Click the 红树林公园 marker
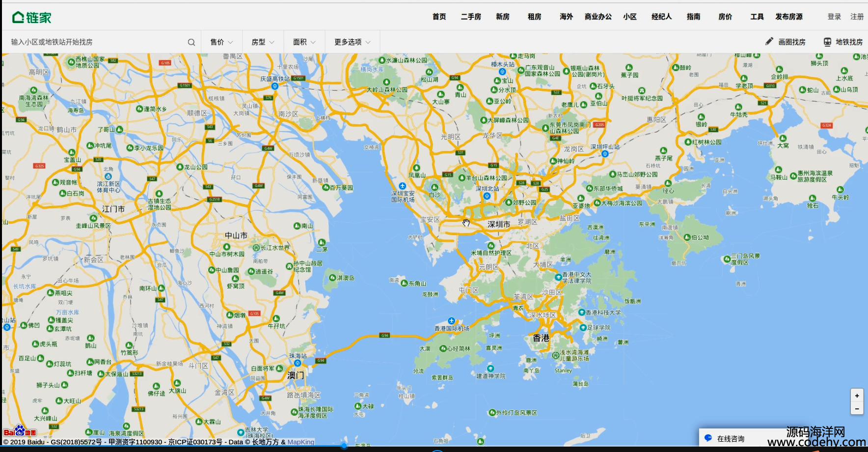The height and width of the screenshot is (452, 868). pyautogui.click(x=688, y=142)
